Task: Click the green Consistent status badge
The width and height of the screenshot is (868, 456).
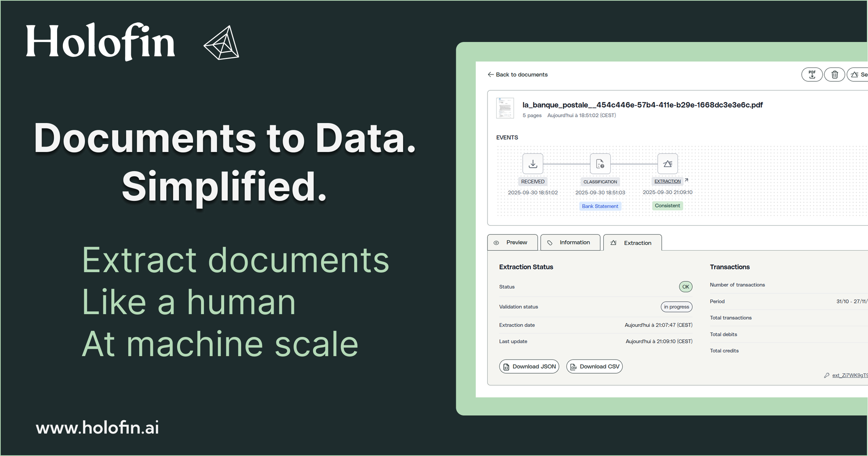Action: coord(667,206)
